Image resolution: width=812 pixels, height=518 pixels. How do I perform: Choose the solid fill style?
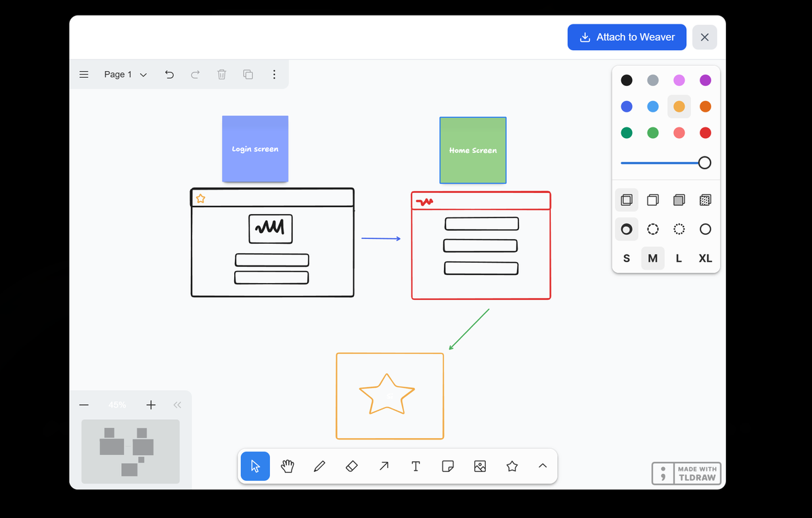pyautogui.click(x=679, y=200)
